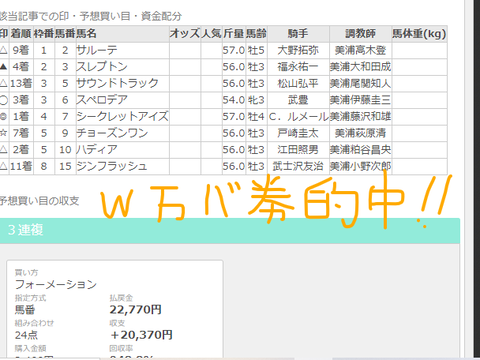Click age 牡4 in シークレットアイズ row
This screenshot has height=360, width=480.
pos(256,116)
